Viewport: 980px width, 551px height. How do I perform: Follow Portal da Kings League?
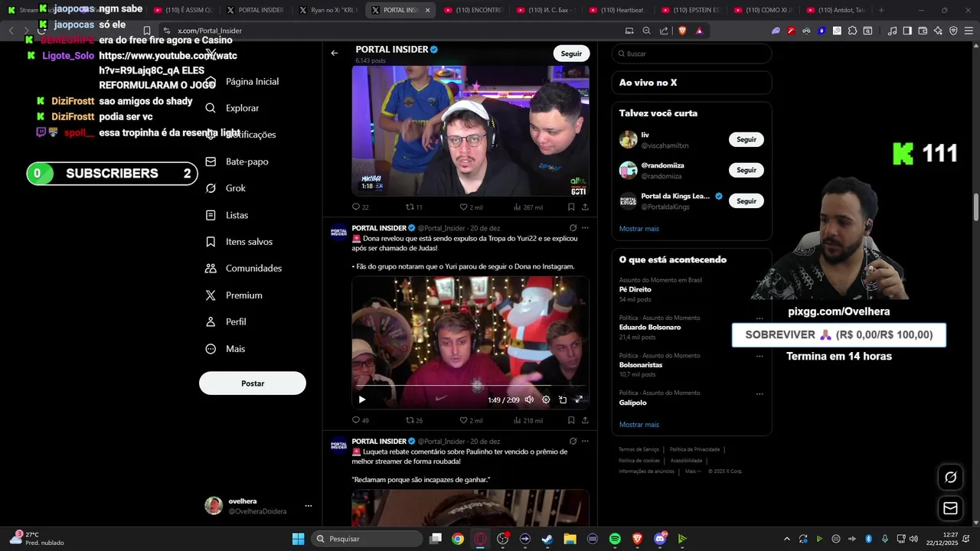[746, 201]
